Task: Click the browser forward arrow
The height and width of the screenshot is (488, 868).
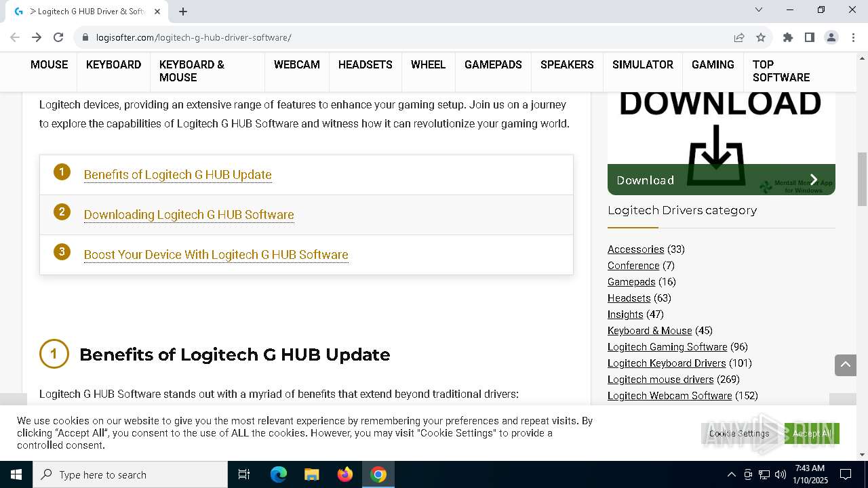Action: point(37,37)
